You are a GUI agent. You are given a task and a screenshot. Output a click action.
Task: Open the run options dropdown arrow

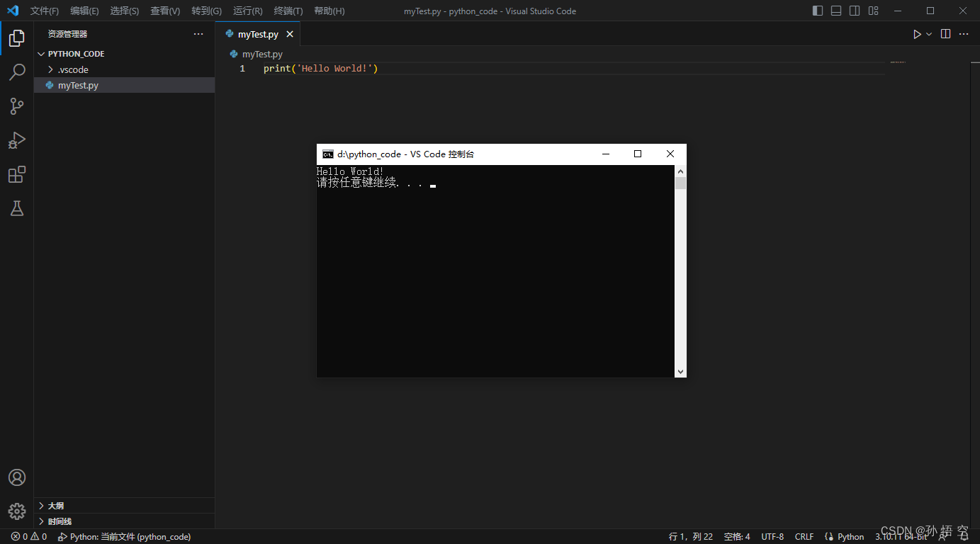pos(929,34)
